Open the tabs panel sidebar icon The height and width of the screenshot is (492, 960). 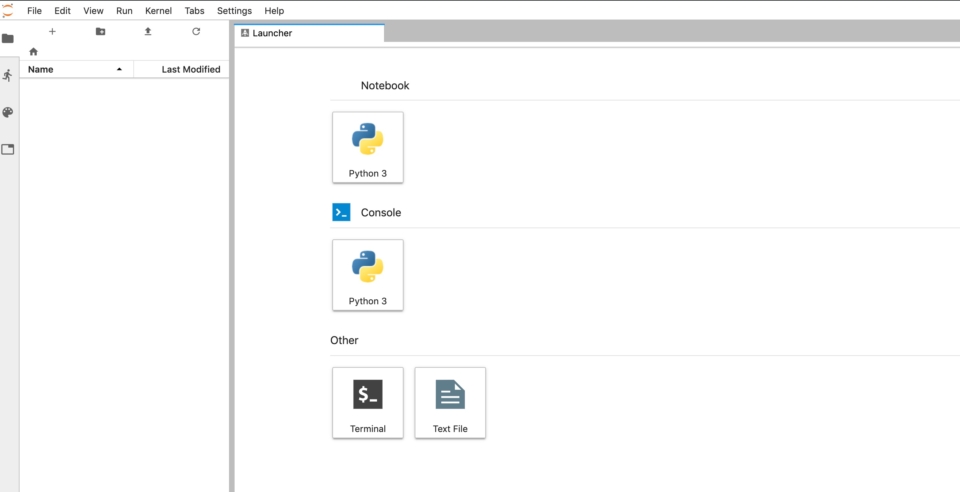click(x=8, y=149)
